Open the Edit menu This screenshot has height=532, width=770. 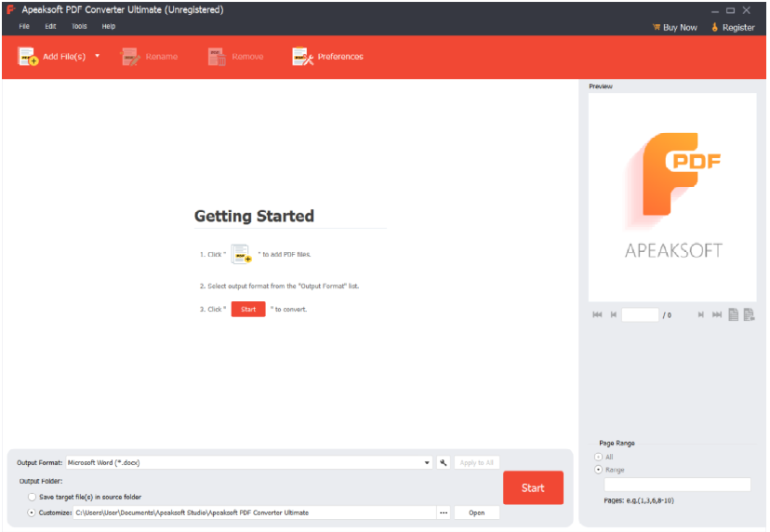coord(50,27)
